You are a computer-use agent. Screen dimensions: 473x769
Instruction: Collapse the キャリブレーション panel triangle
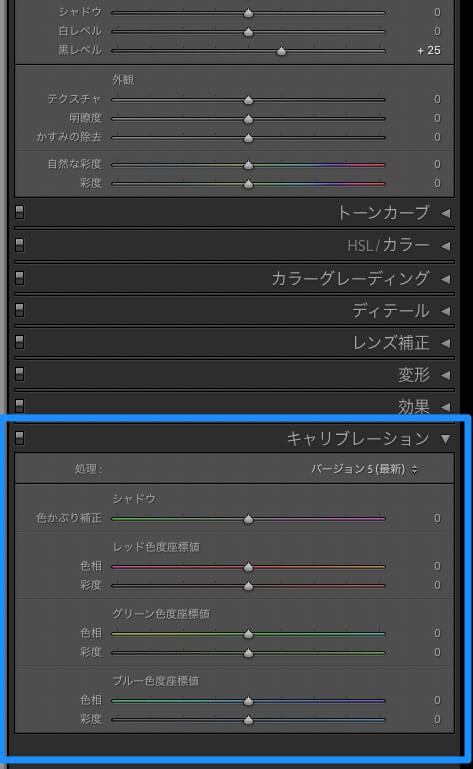tap(446, 438)
